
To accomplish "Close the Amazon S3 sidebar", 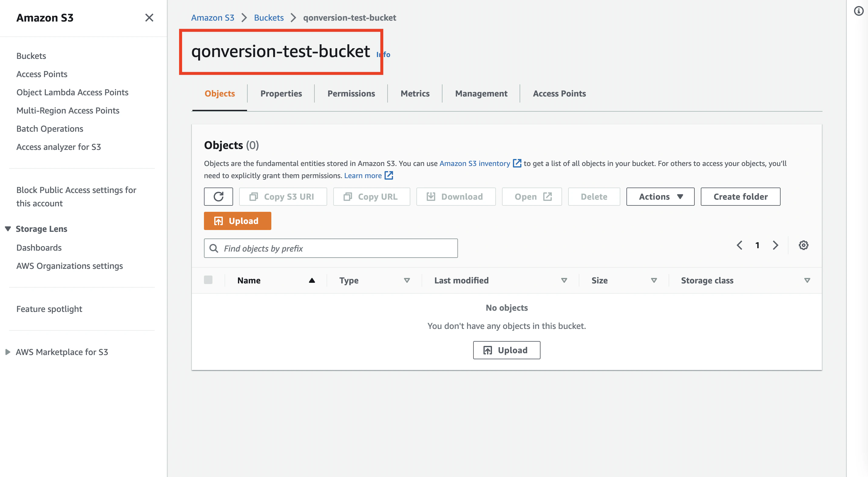I will [x=149, y=18].
